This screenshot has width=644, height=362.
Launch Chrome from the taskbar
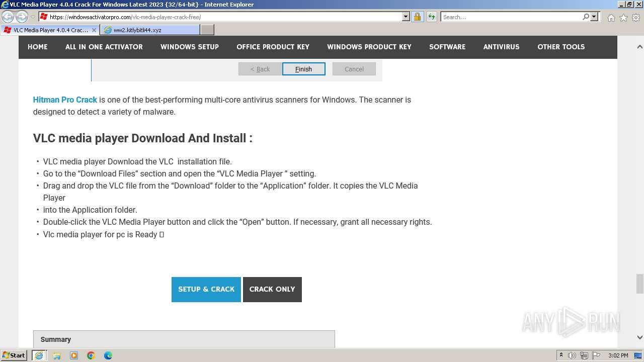pos(91,355)
